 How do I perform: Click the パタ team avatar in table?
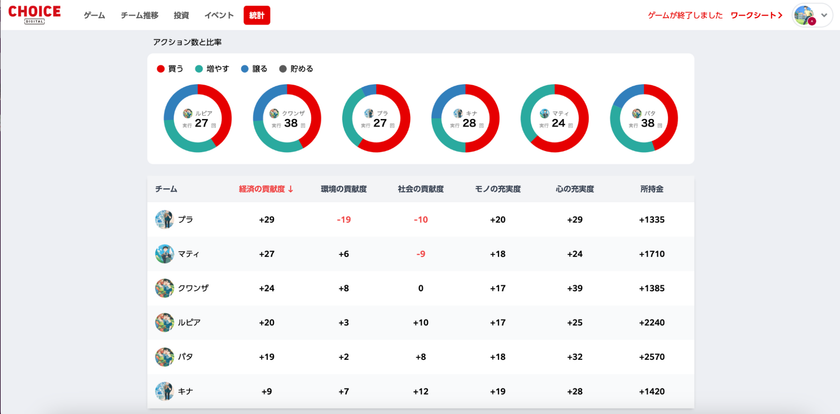click(164, 357)
